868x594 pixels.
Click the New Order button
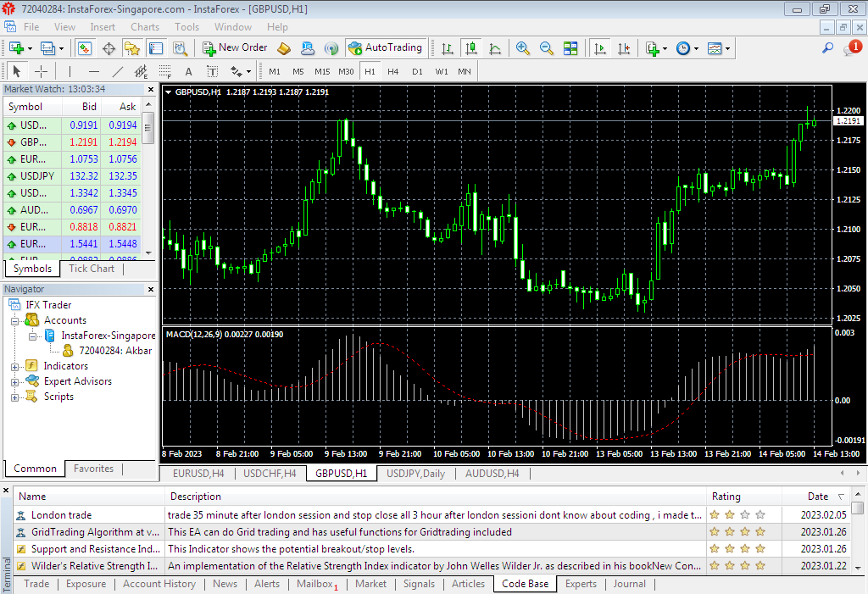point(235,48)
